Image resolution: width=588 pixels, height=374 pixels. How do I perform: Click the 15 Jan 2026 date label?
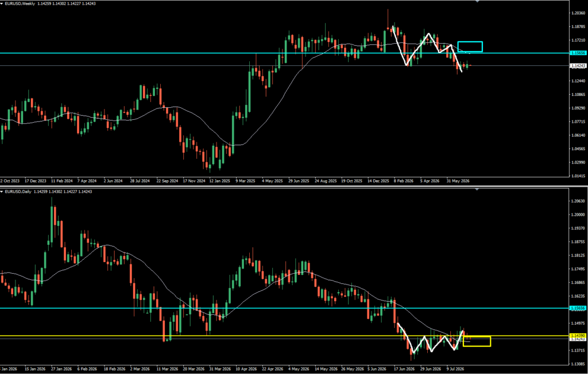35,369
